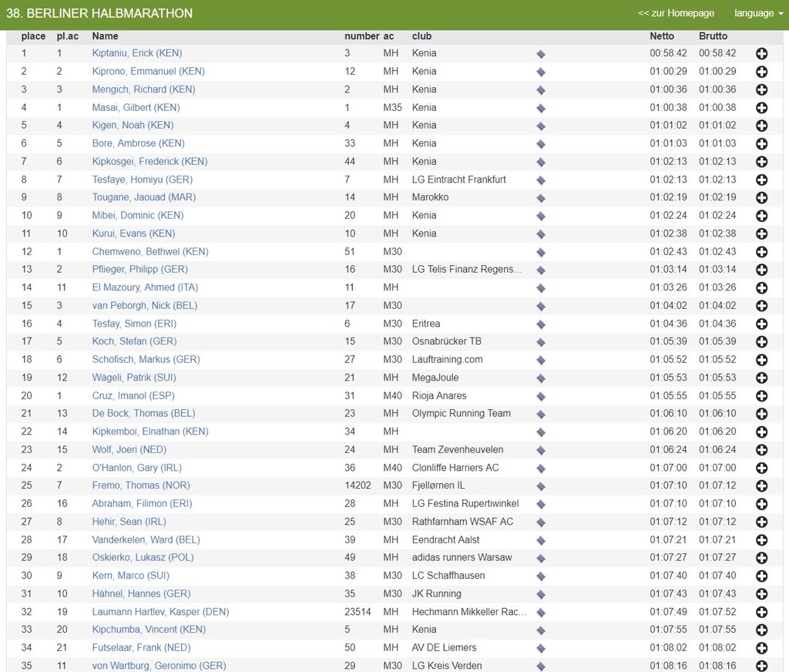The width and height of the screenshot is (789, 672).
Task: Click bib number '14202' cell
Action: [x=358, y=486]
